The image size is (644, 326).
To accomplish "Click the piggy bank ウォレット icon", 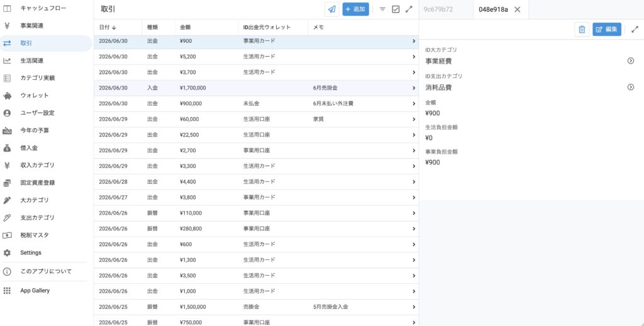I will pyautogui.click(x=7, y=96).
